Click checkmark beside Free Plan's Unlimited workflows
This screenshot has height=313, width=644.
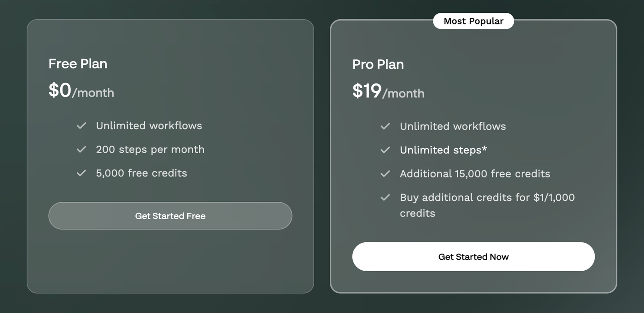(81, 125)
